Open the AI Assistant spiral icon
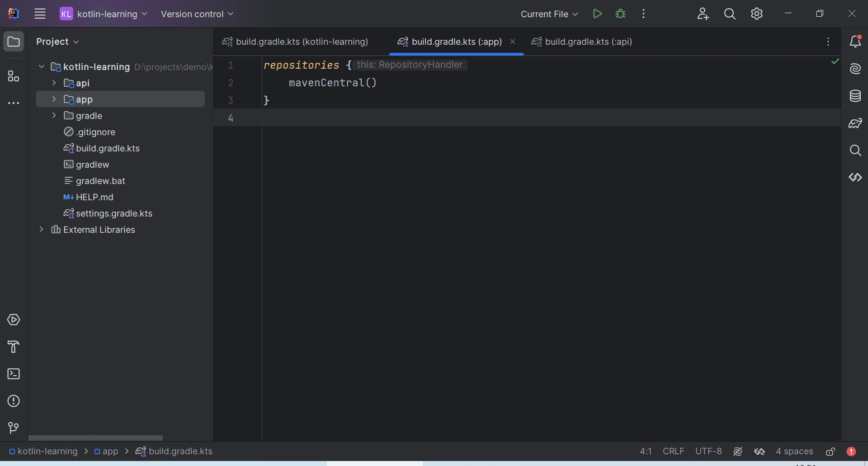The height and width of the screenshot is (466, 868). (x=855, y=69)
